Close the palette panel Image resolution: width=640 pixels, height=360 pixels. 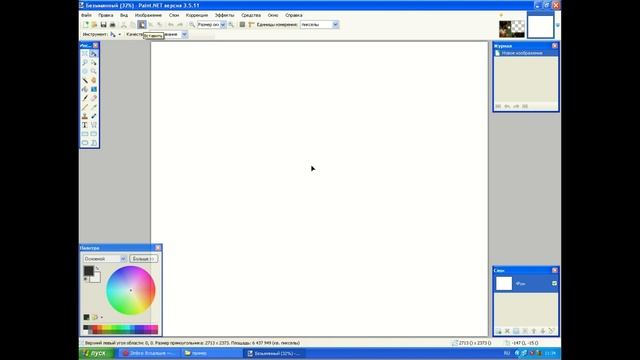point(158,248)
